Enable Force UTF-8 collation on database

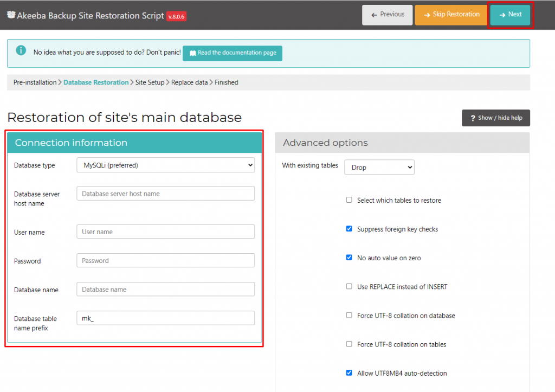tap(349, 315)
